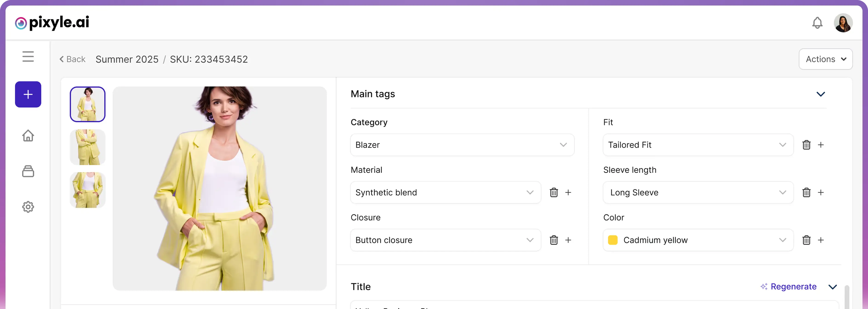Select the second product thumbnail

point(88,147)
